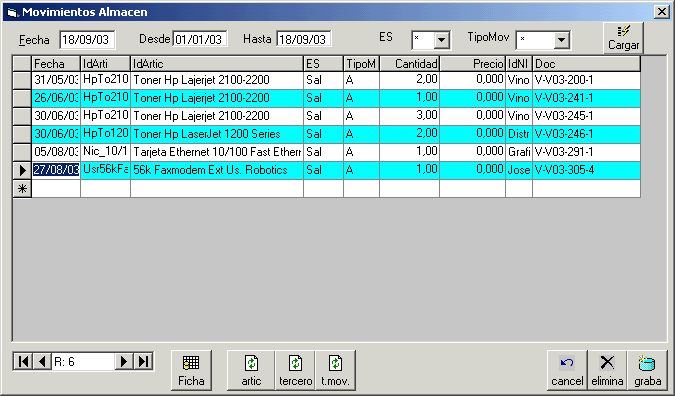Save the record with the graba button
This screenshot has height=396, width=675.
pyautogui.click(x=647, y=370)
